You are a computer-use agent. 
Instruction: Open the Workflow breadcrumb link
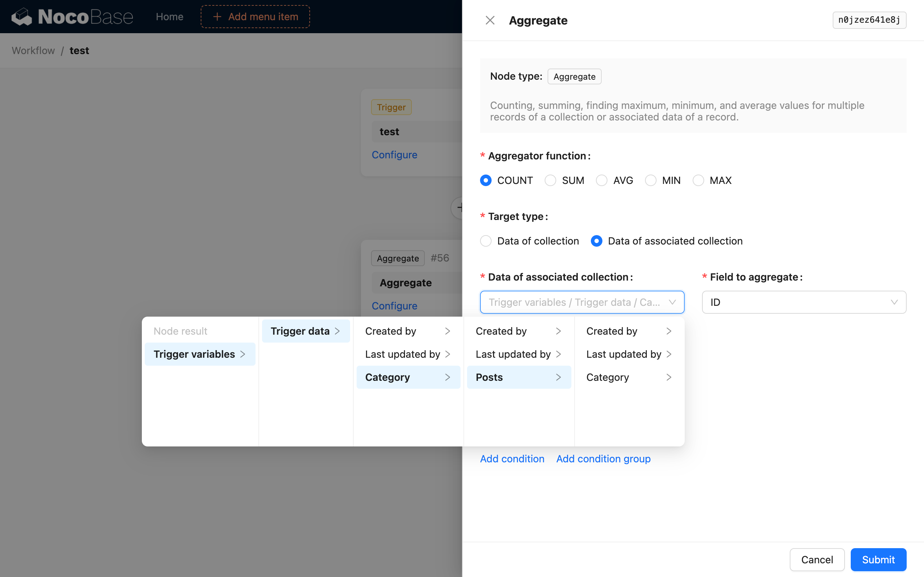point(33,50)
